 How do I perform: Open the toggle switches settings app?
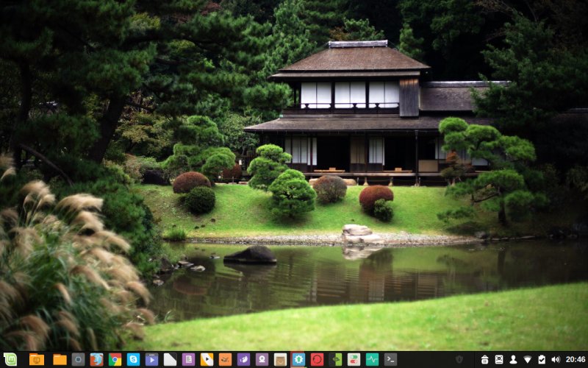pos(354,359)
